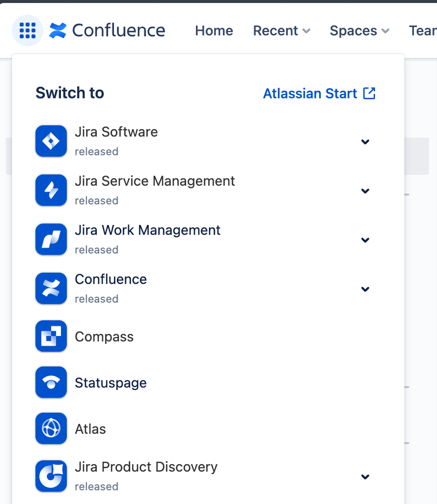Expand Jira Product Discovery sites chevron

click(365, 477)
